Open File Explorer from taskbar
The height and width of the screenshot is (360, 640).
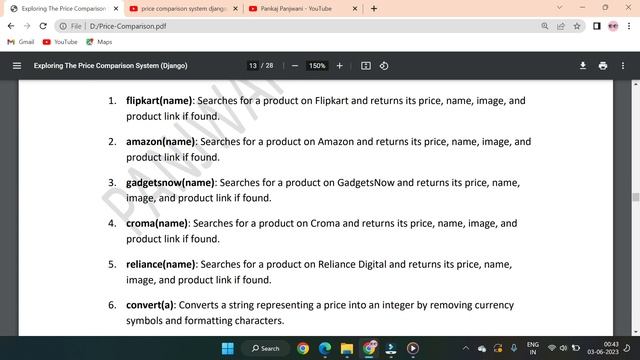tap(347, 348)
